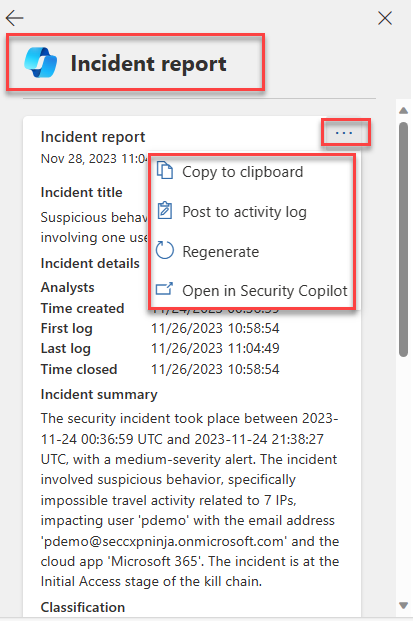
Task: Click the Copilot logo beside Incident report
Action: point(41,63)
